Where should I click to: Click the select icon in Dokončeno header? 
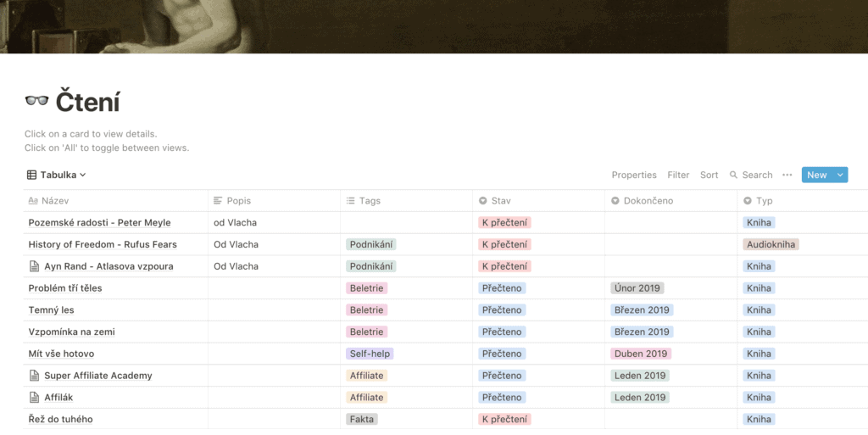(x=615, y=201)
